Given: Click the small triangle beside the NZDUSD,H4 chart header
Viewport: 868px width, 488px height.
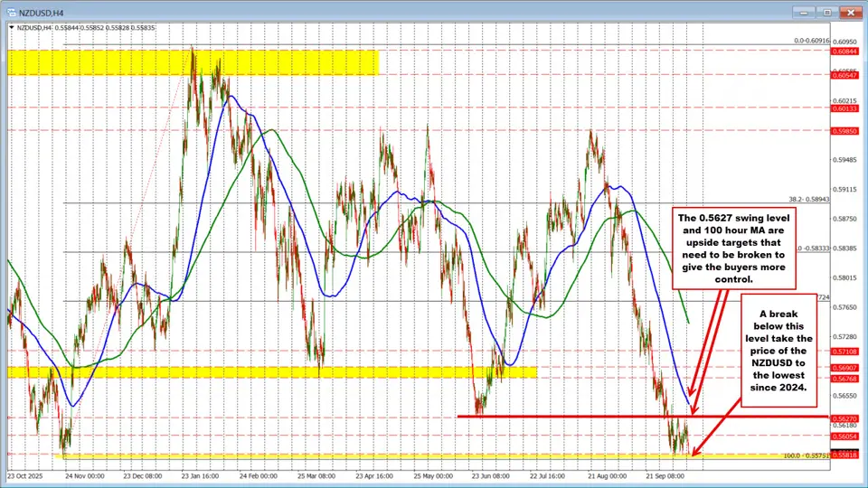Looking at the screenshot, I should point(12,28).
